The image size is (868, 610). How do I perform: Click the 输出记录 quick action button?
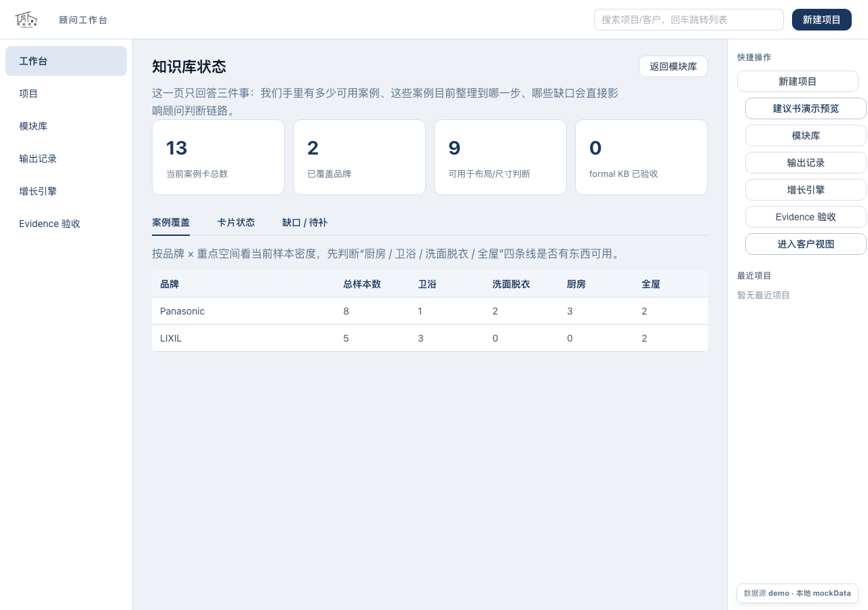(x=806, y=163)
